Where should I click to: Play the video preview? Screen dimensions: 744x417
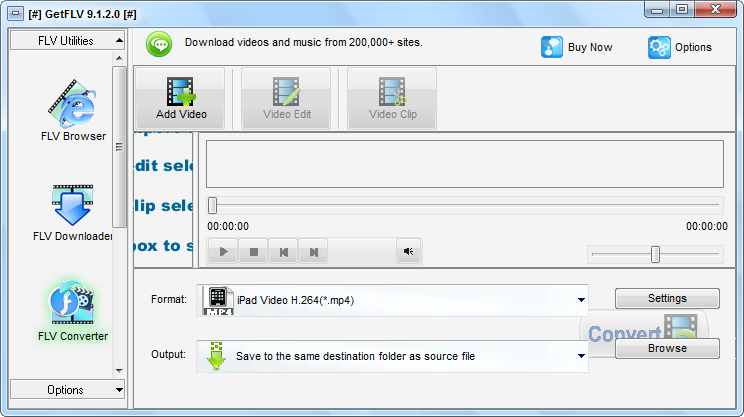coord(223,252)
